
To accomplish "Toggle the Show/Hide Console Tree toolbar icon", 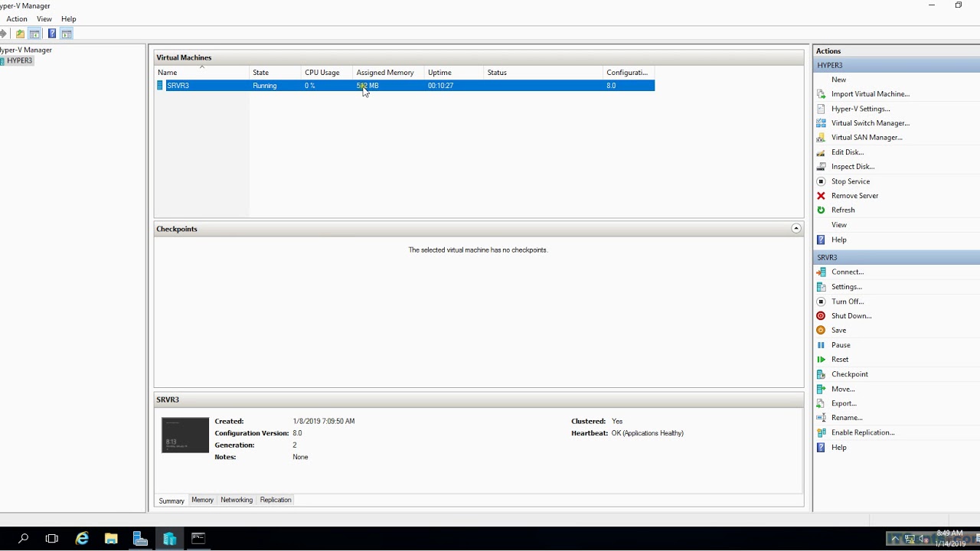I will [34, 34].
